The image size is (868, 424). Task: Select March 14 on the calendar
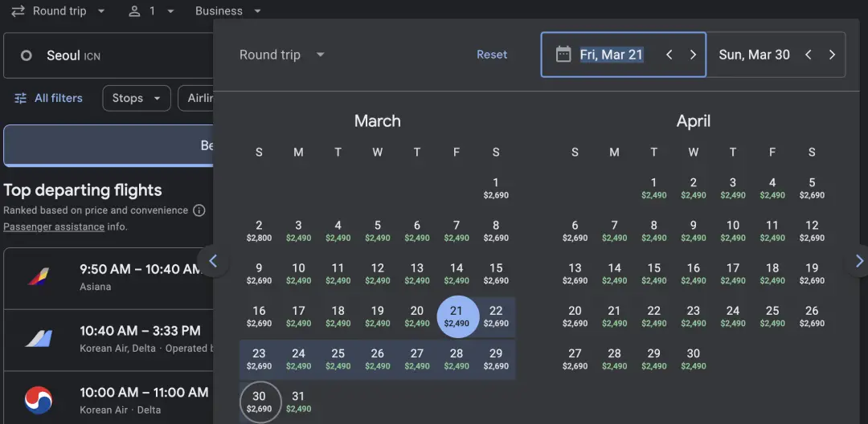457,273
